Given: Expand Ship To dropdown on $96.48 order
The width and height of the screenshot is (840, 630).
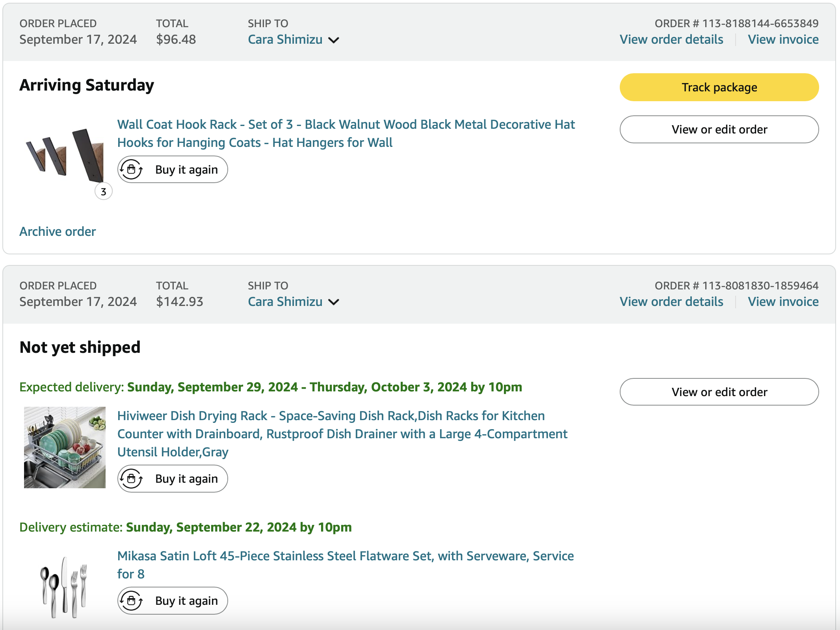Looking at the screenshot, I should click(334, 40).
